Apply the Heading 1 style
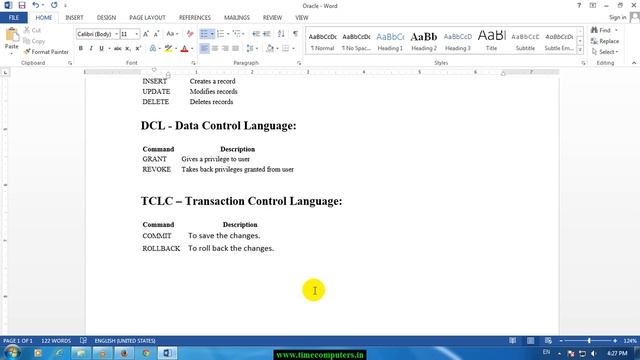640x360 pixels. pos(390,41)
